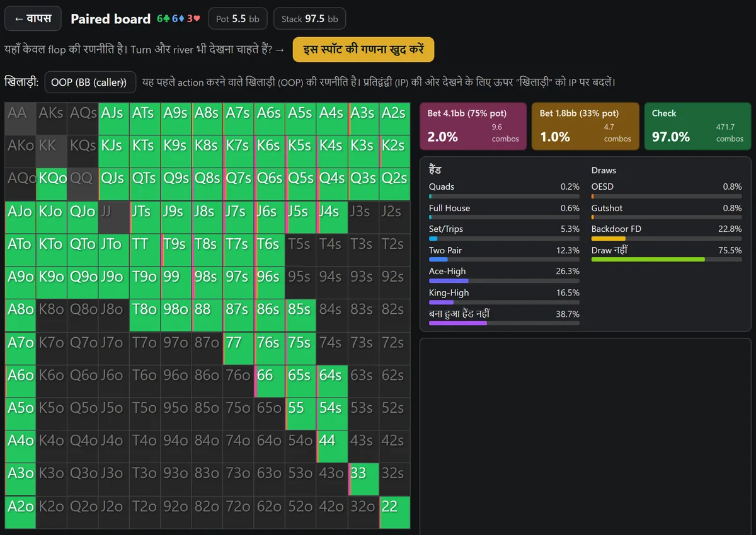Image resolution: width=756 pixels, height=535 pixels.
Task: Click the 99 hand cell
Action: (176, 282)
